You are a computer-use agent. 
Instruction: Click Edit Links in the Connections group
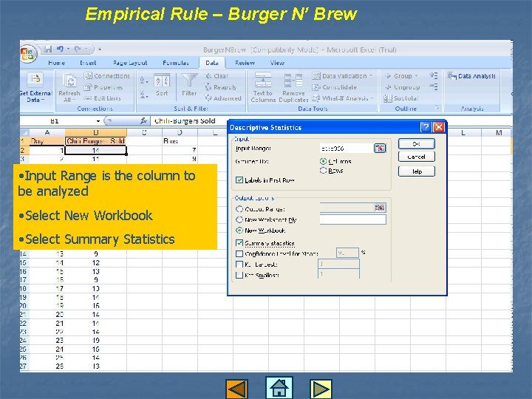pos(103,98)
